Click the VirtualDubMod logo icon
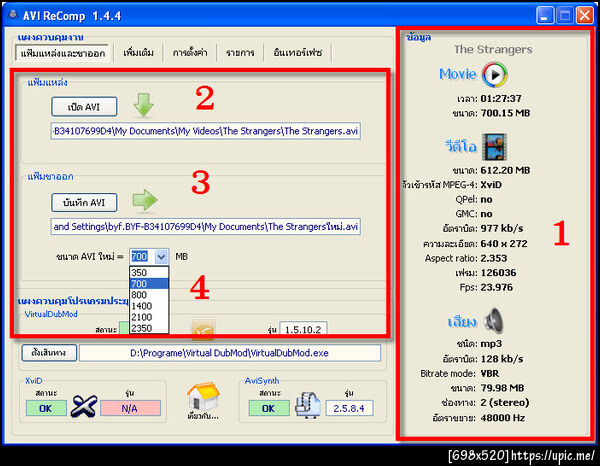 [x=203, y=329]
